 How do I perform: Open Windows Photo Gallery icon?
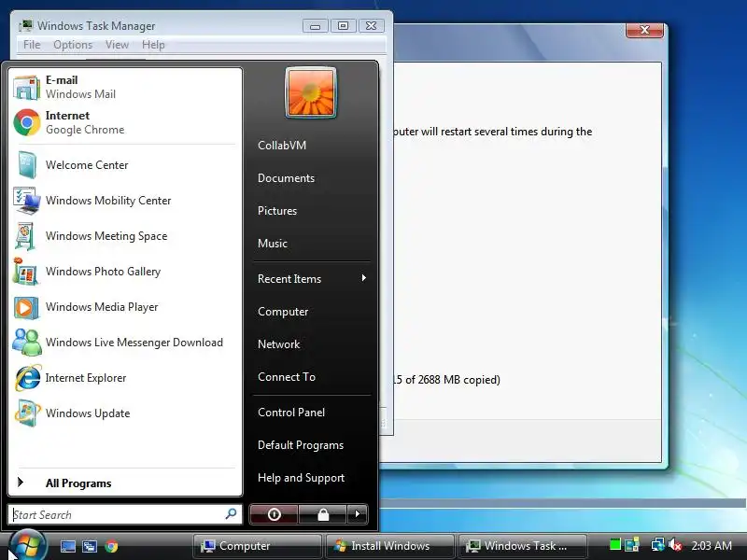(26, 272)
